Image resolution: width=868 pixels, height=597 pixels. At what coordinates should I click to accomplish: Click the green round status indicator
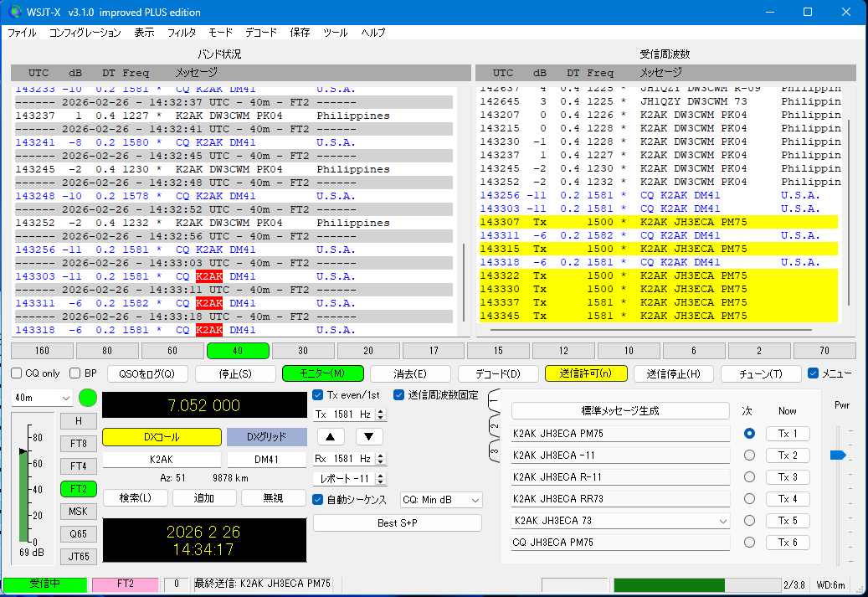[x=88, y=399]
